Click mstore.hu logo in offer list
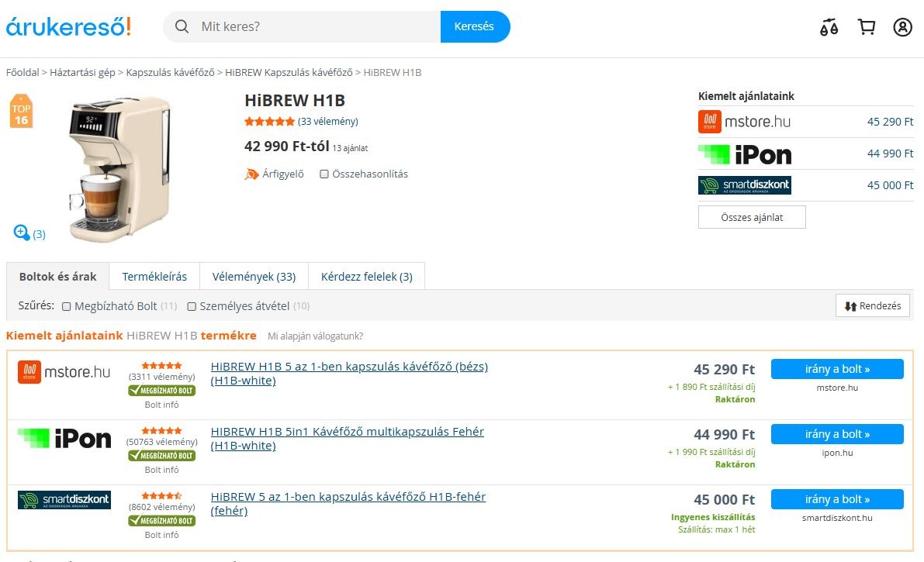The image size is (924, 562). (x=64, y=372)
